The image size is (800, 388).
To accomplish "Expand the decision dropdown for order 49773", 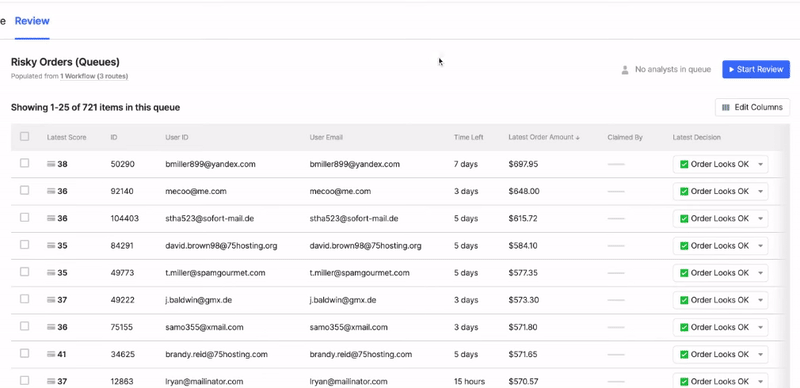I will coord(720,273).
